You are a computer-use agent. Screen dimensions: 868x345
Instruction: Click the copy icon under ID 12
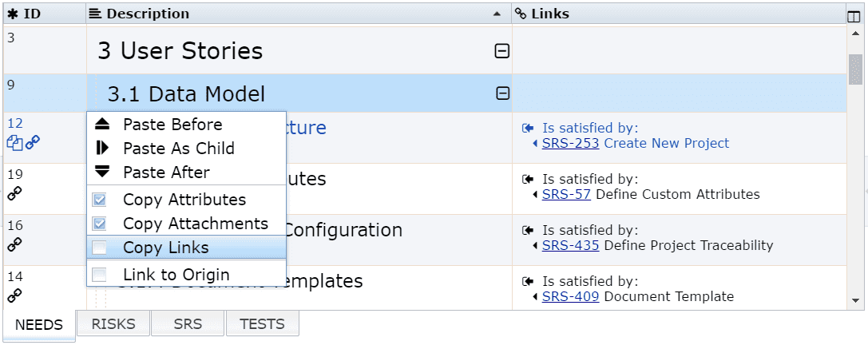click(14, 143)
